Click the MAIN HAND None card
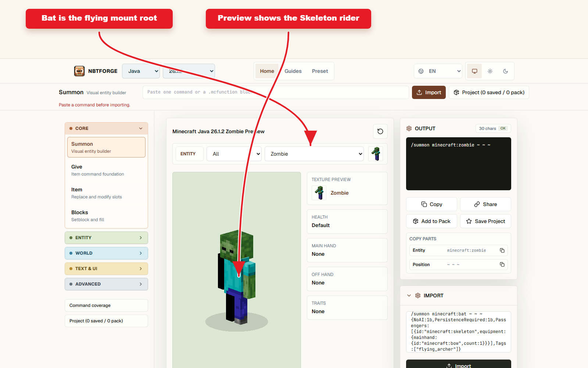This screenshot has height=368, width=588. 347,250
